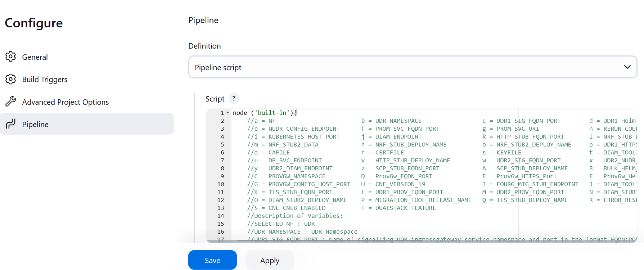Click Description of Variables comment
Screen dimensions: 644x270
(x=295, y=216)
